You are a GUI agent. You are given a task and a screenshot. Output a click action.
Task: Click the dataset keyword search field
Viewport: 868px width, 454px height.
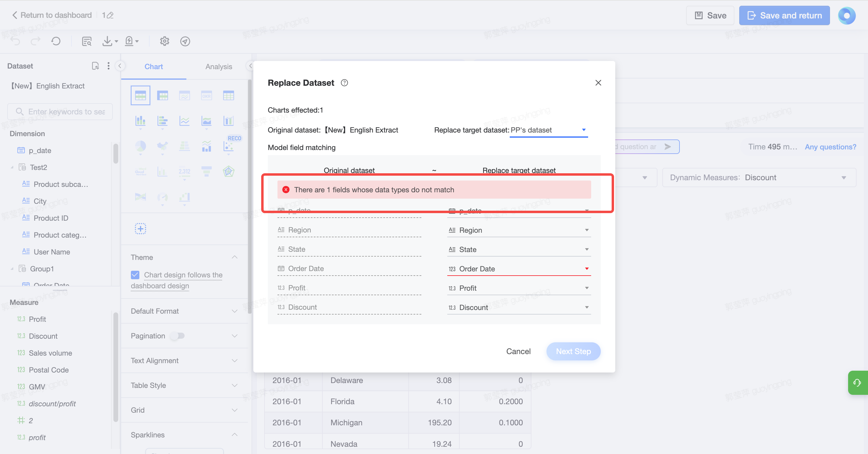tap(60, 112)
